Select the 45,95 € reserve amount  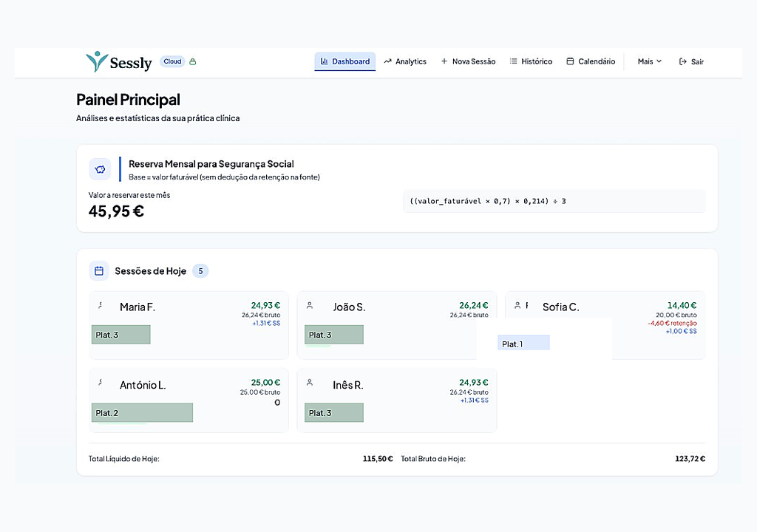pyautogui.click(x=116, y=211)
